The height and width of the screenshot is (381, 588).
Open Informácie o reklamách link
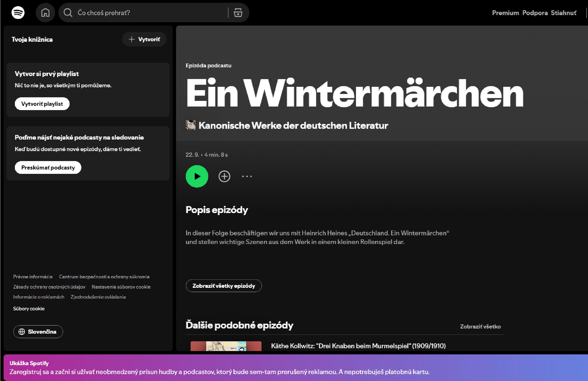pos(39,297)
